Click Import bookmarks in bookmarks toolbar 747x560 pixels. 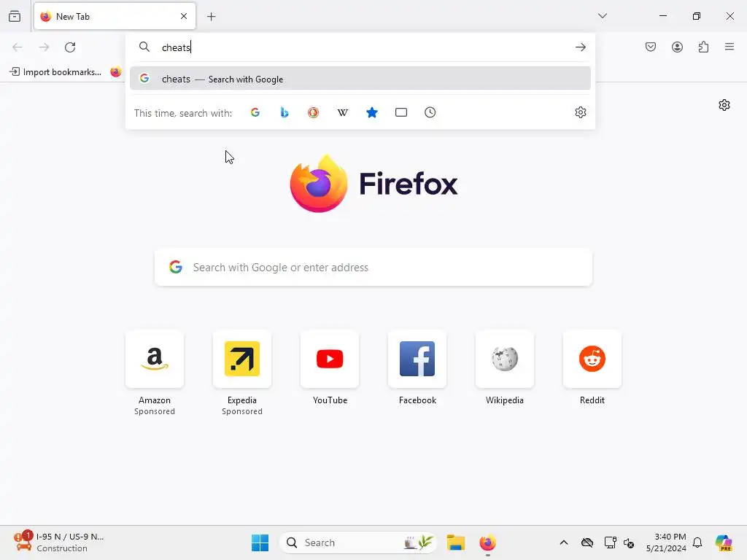55,72
